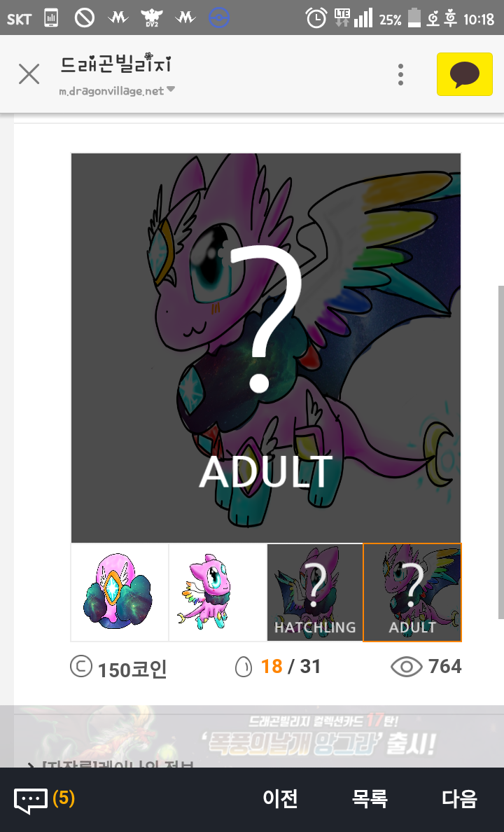504x832 pixels.
Task: Open the three-dot overflow menu
Action: point(400,74)
